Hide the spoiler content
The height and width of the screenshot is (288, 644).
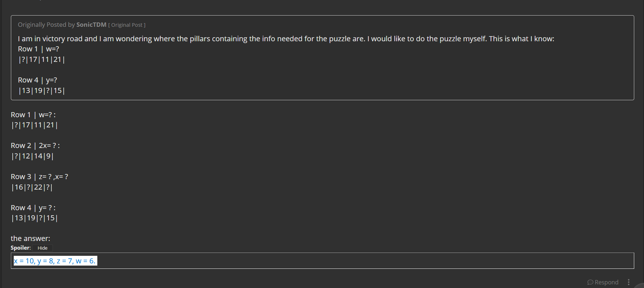(43, 248)
